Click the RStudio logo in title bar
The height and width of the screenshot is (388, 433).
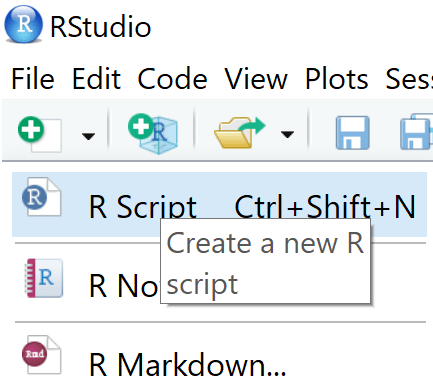(x=23, y=24)
